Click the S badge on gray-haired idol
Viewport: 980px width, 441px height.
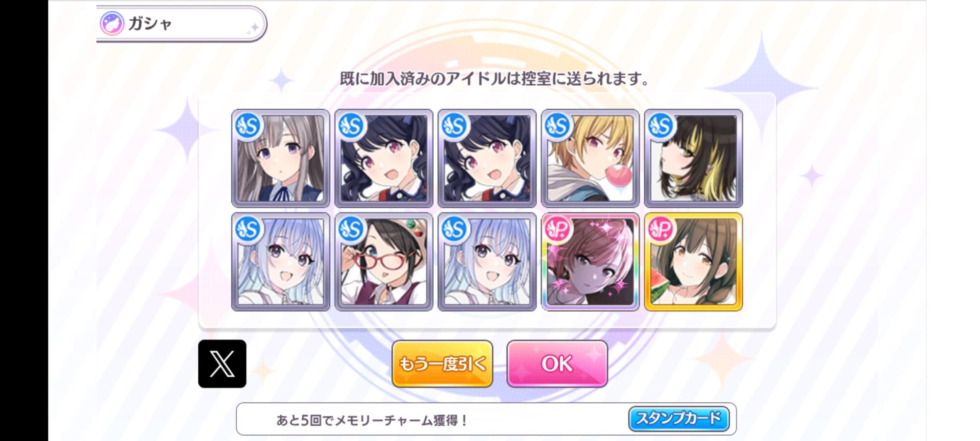248,126
